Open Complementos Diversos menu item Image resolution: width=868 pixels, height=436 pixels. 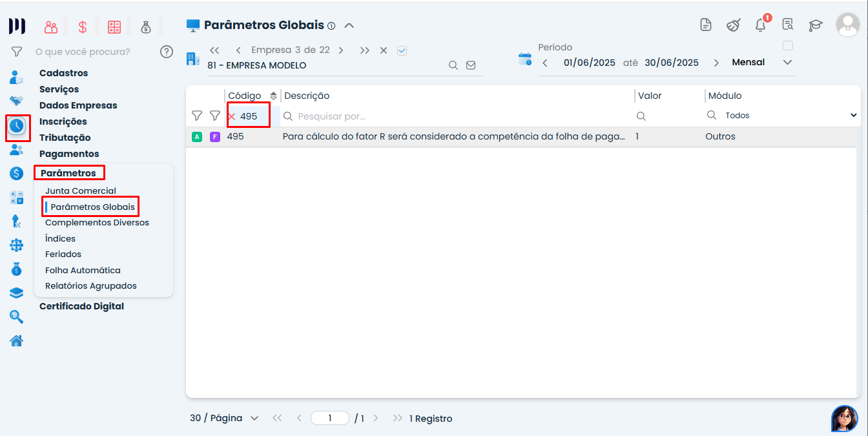tap(97, 222)
